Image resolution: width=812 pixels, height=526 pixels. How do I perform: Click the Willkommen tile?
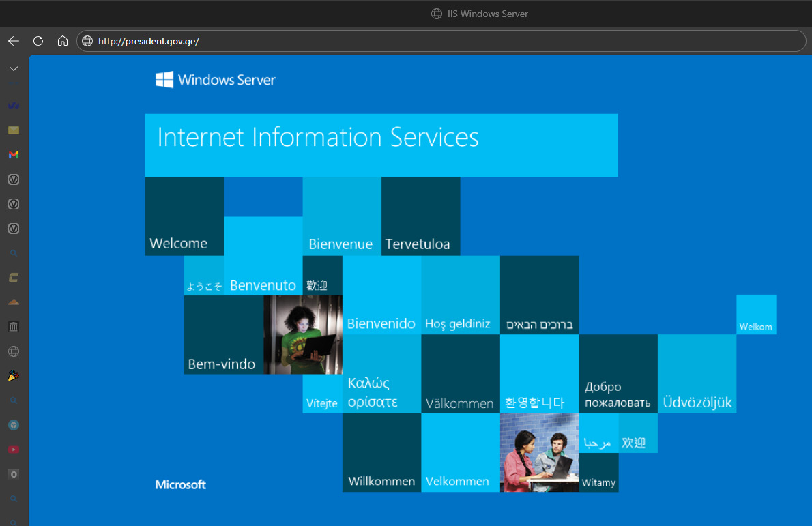click(x=381, y=452)
